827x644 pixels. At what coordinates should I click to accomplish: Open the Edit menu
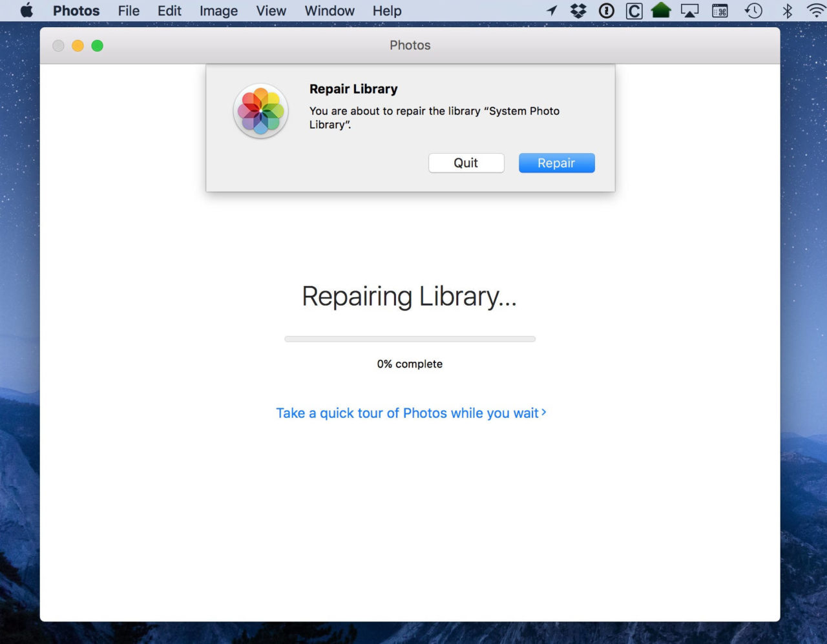(x=169, y=11)
